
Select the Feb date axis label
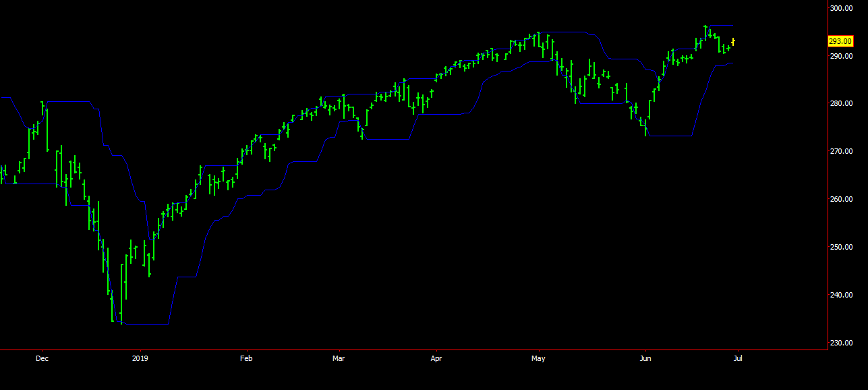246,359
